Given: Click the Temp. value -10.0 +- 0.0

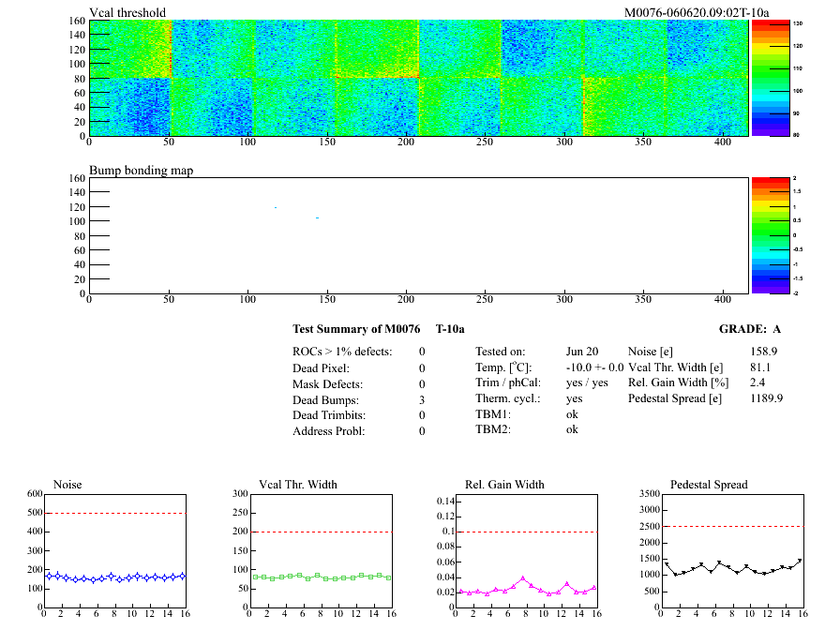Looking at the screenshot, I should coord(594,367).
